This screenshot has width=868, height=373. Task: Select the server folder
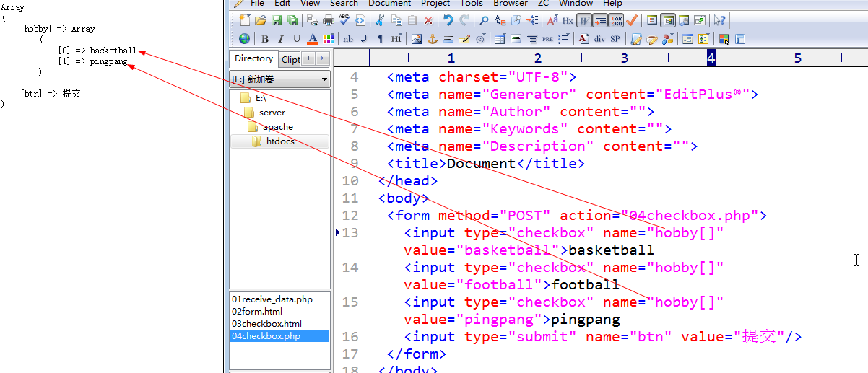coord(264,113)
